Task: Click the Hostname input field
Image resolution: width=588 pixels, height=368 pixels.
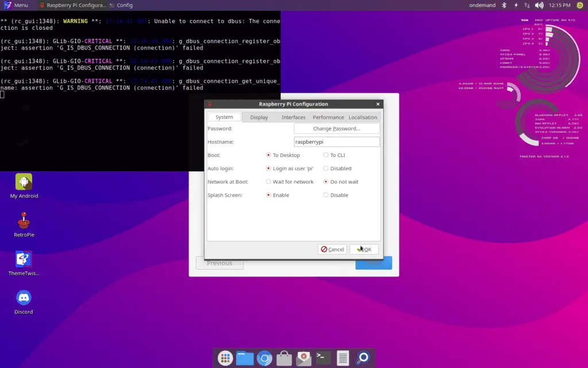Action: [x=336, y=142]
